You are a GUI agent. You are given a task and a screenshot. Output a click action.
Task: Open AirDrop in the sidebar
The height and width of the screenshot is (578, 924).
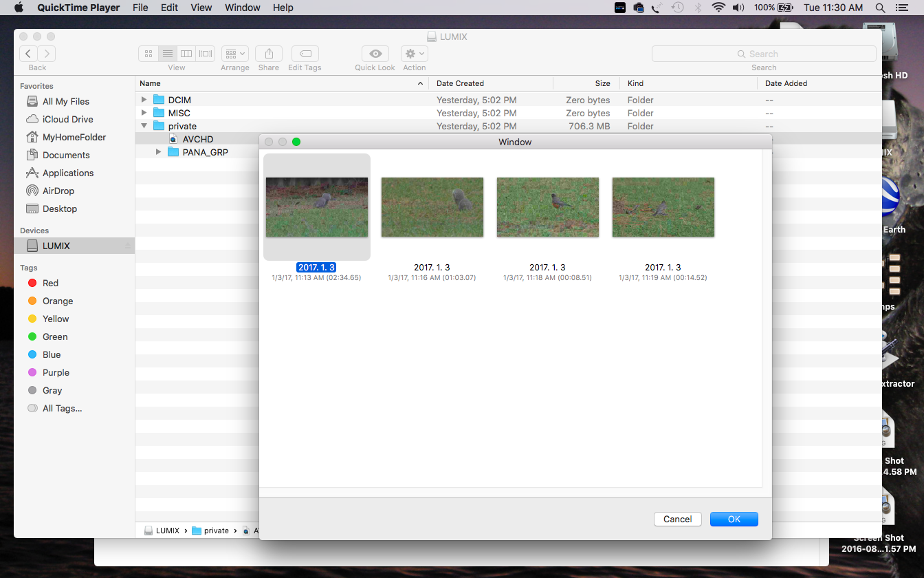pyautogui.click(x=58, y=191)
